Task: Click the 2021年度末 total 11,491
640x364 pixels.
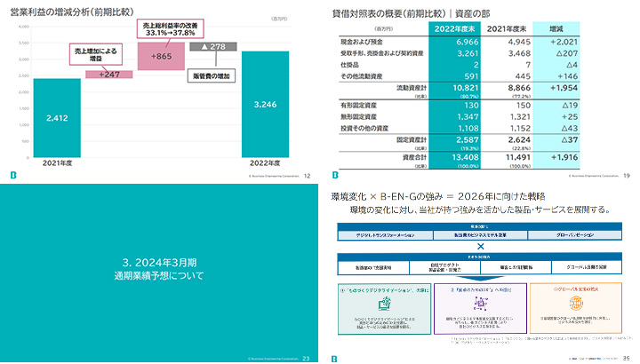Action: [x=518, y=157]
